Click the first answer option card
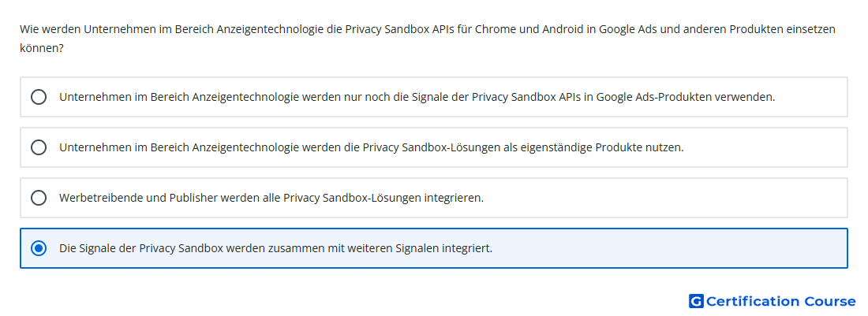The height and width of the screenshot is (316, 868). pos(434,97)
